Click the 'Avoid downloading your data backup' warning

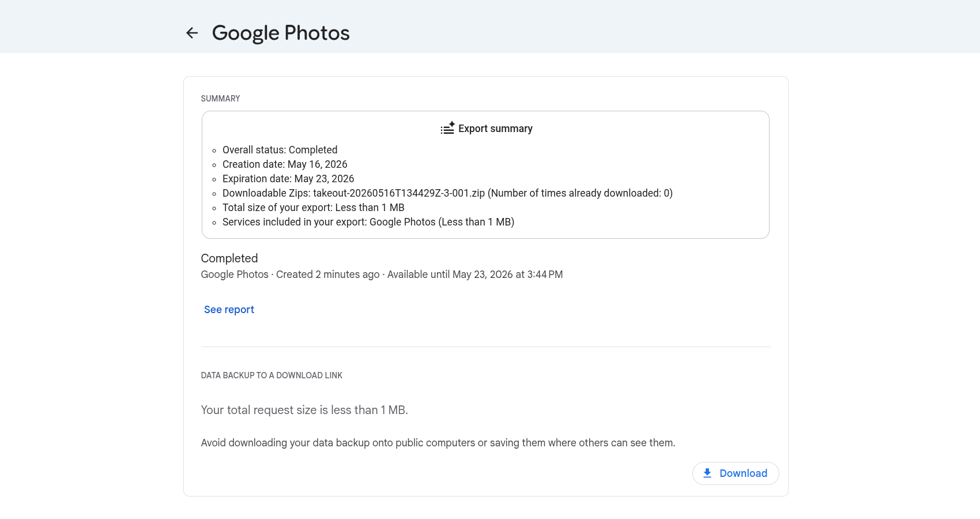point(438,443)
